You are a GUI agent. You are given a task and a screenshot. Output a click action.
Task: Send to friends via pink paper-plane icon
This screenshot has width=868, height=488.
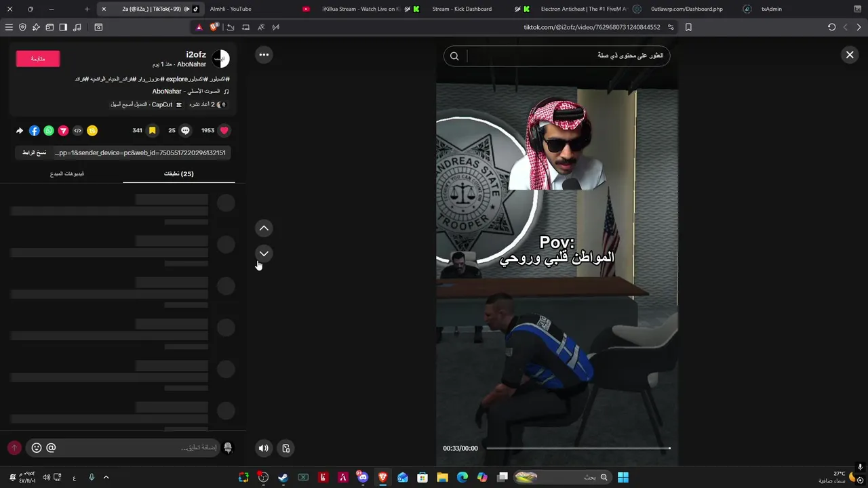[x=63, y=131]
